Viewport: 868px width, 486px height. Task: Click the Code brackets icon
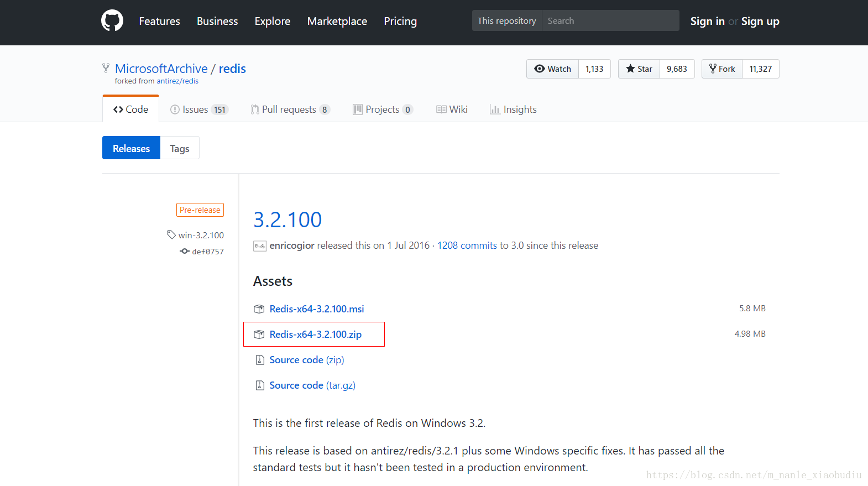[x=118, y=109]
